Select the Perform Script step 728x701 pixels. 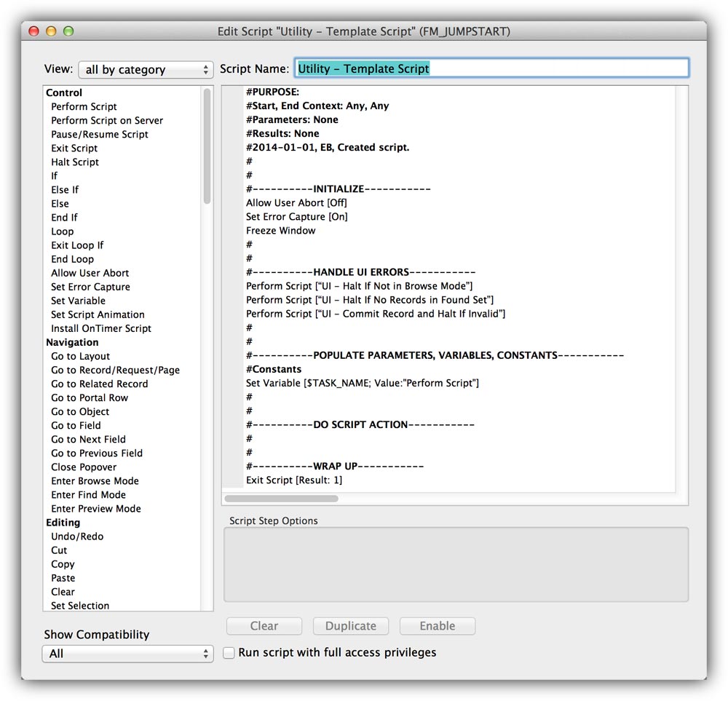(83, 106)
